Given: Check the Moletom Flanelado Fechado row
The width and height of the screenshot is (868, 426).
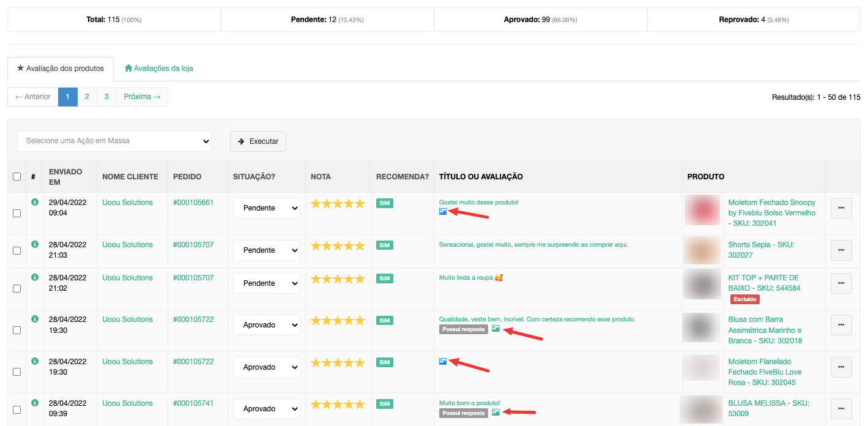Looking at the screenshot, I should point(17,372).
